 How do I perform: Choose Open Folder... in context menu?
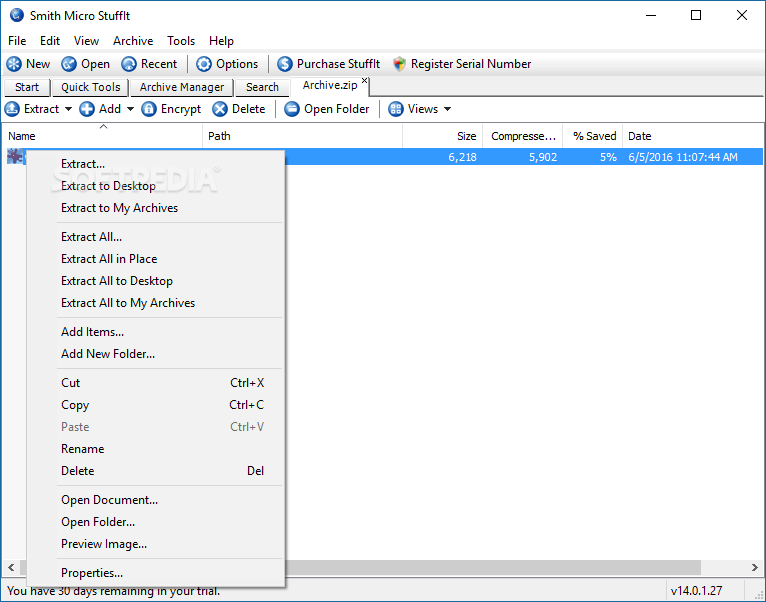point(156,522)
